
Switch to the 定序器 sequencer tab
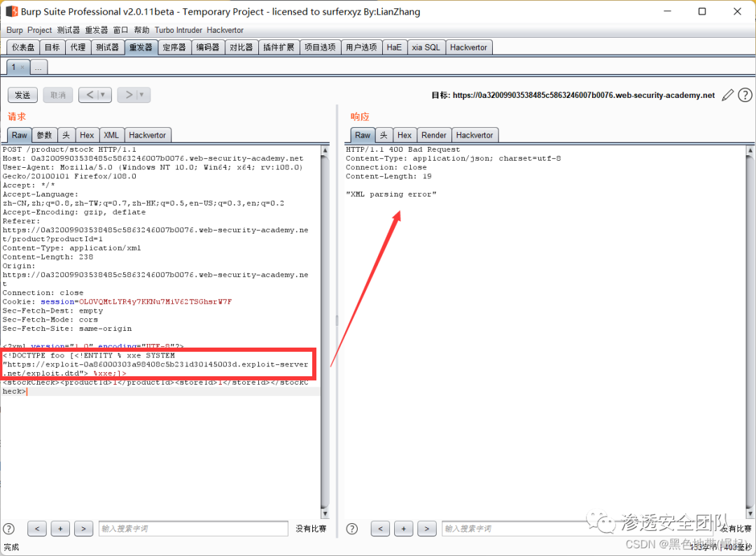point(174,48)
